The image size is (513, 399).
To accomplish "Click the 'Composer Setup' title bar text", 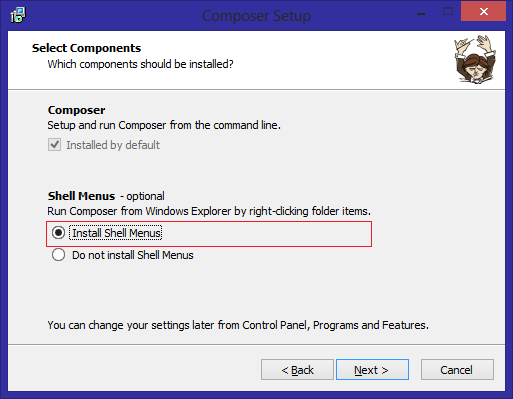I will tap(256, 16).
